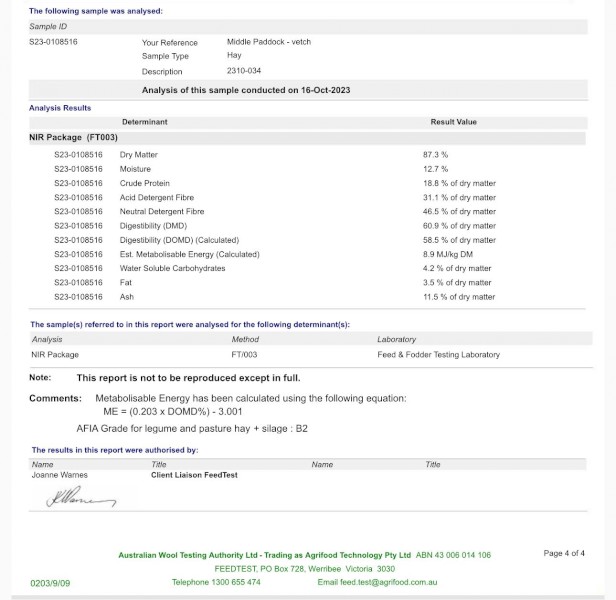
Task: Click the 'Analysis Results' section heading
Action: point(60,108)
